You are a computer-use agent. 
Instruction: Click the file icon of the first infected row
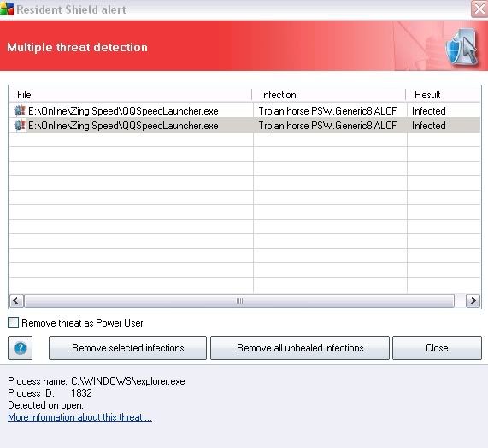click(x=20, y=110)
